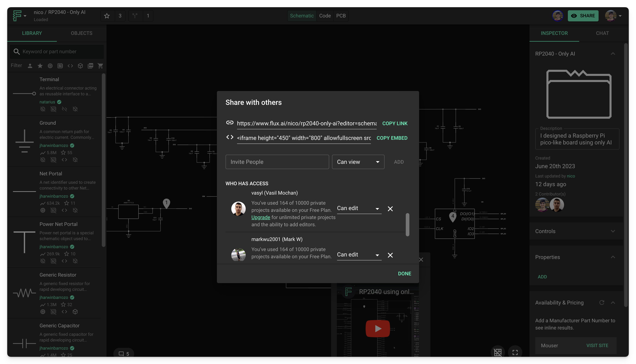
Task: Click the fullscreen canvas icon
Action: (515, 352)
